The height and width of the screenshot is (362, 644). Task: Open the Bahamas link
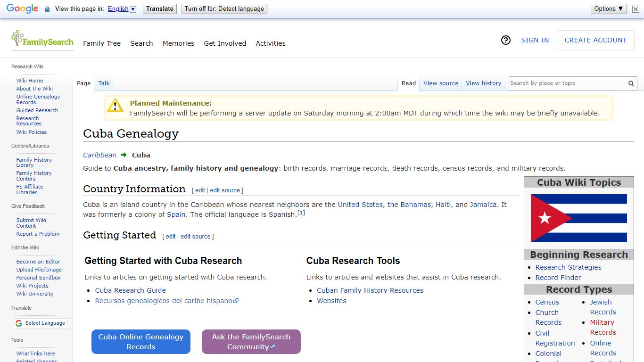coord(409,205)
